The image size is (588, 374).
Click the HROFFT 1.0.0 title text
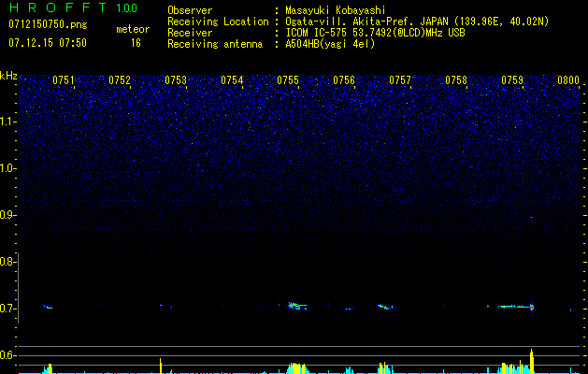click(x=73, y=7)
